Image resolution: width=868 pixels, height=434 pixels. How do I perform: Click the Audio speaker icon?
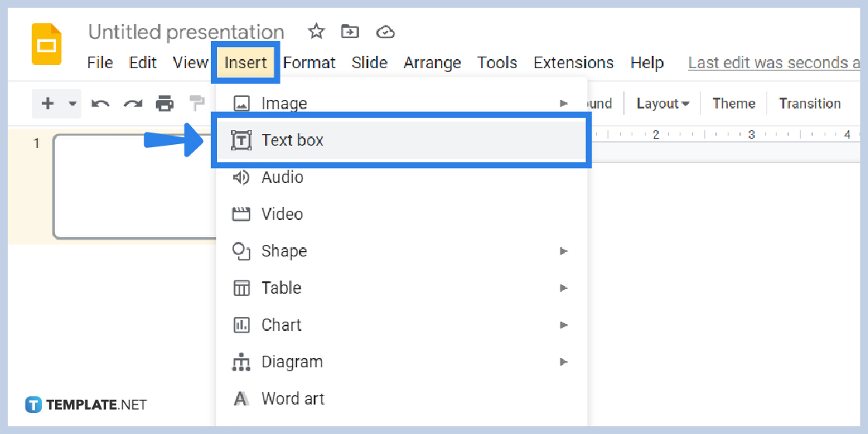pyautogui.click(x=241, y=177)
